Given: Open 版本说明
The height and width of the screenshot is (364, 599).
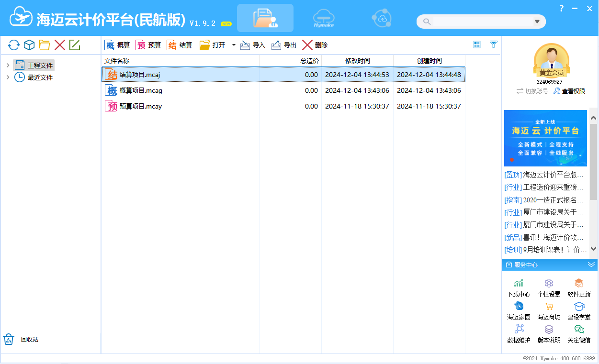Looking at the screenshot, I should [549, 334].
